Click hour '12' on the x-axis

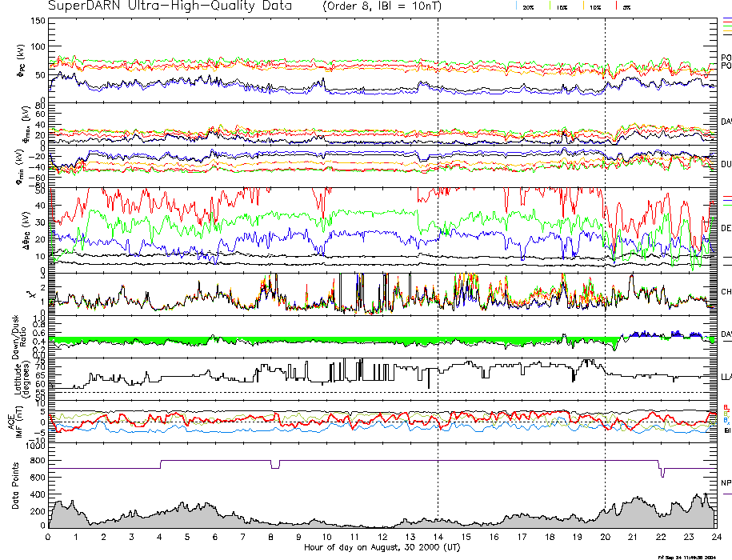(382, 537)
